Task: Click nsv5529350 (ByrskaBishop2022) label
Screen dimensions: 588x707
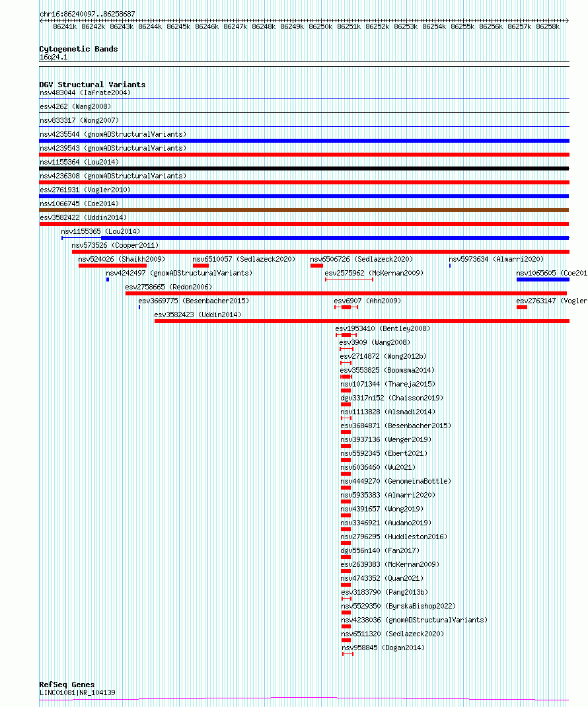Action: pyautogui.click(x=398, y=607)
